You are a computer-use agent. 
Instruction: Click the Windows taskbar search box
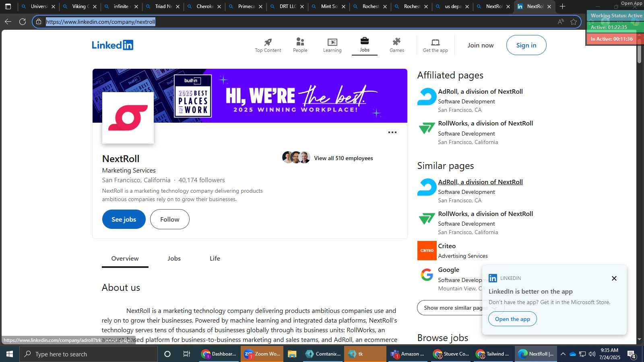tap(89, 354)
